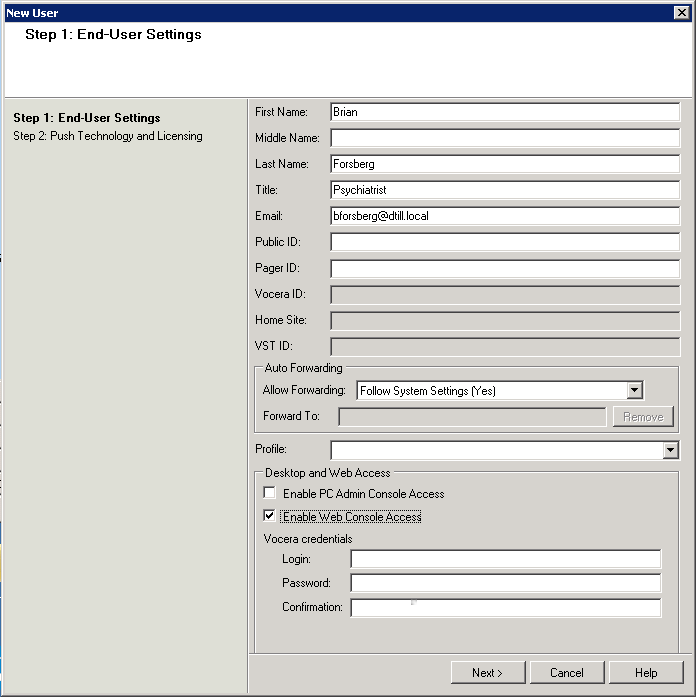This screenshot has width=696, height=697.
Task: Click the New User title bar text
Action: click(32, 13)
